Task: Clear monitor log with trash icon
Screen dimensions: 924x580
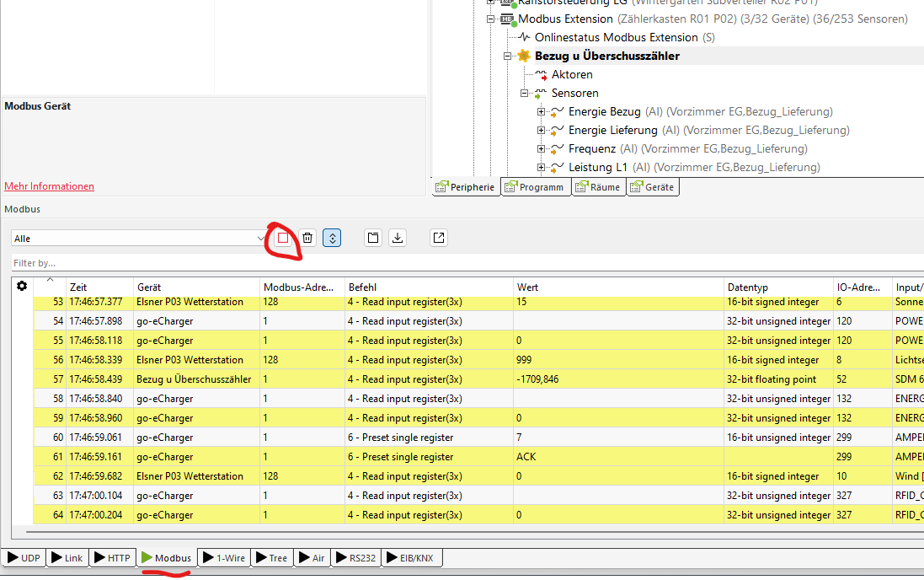Action: (308, 239)
